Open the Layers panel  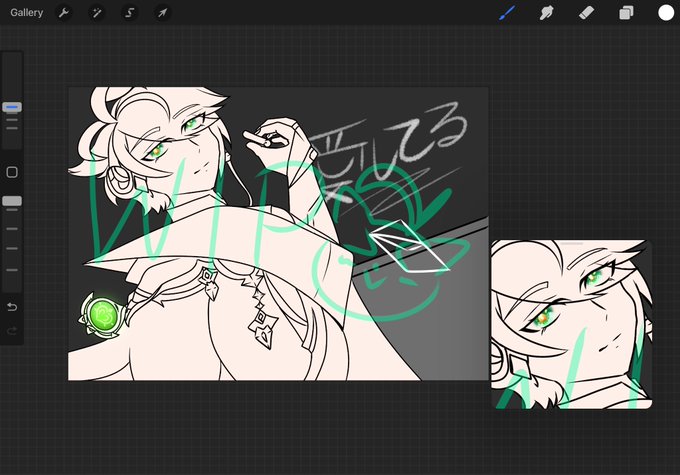626,13
